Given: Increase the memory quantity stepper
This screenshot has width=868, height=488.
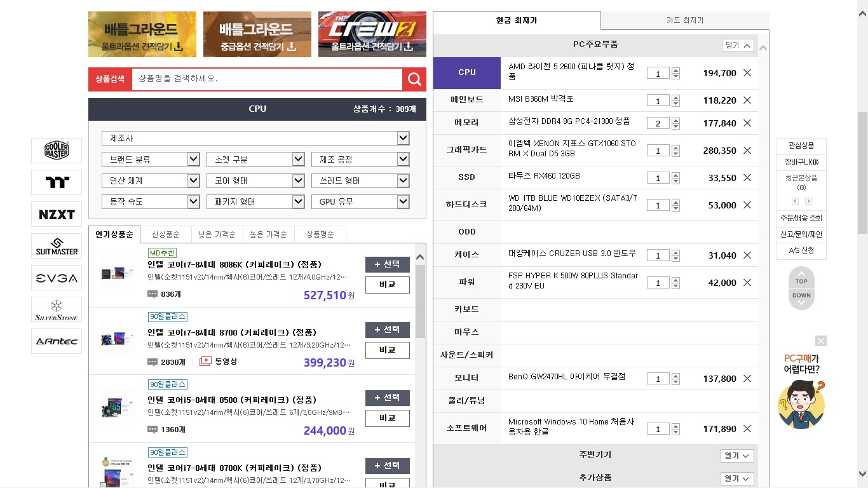Looking at the screenshot, I should pyautogui.click(x=675, y=120).
